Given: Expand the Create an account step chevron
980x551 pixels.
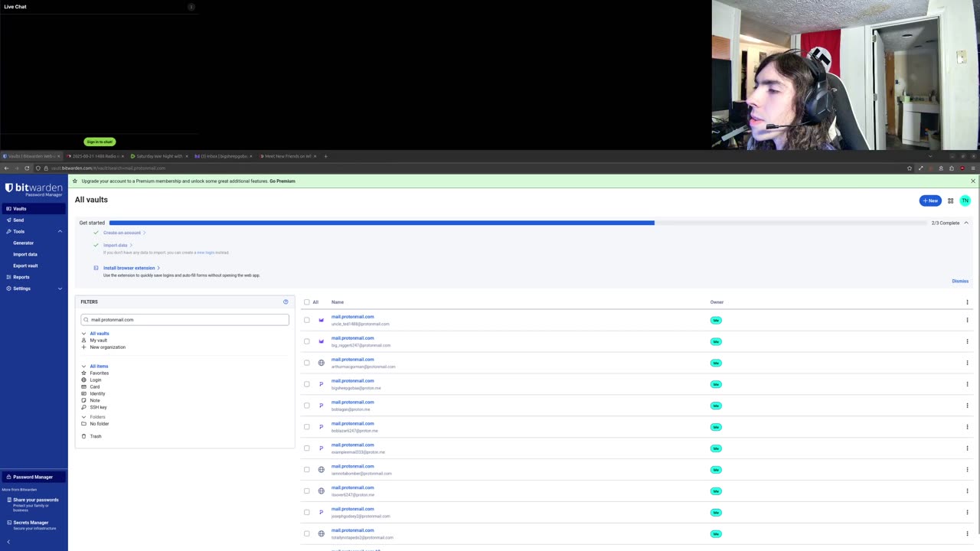Looking at the screenshot, I should pos(144,233).
